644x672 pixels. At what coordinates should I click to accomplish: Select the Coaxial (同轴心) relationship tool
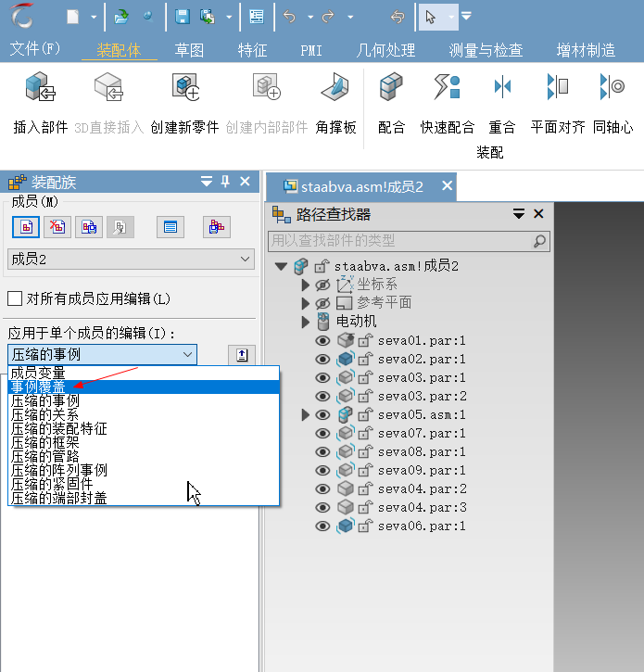pos(612,89)
